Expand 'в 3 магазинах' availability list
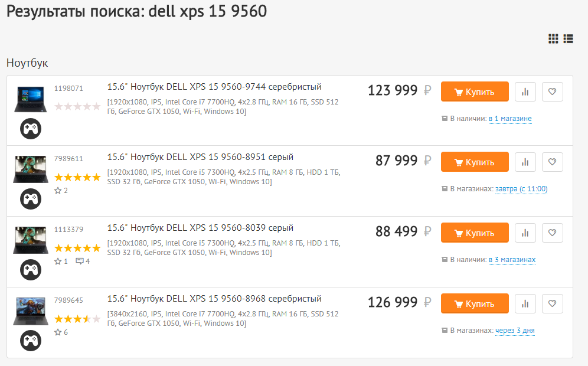The height and width of the screenshot is (366, 588). point(512,260)
